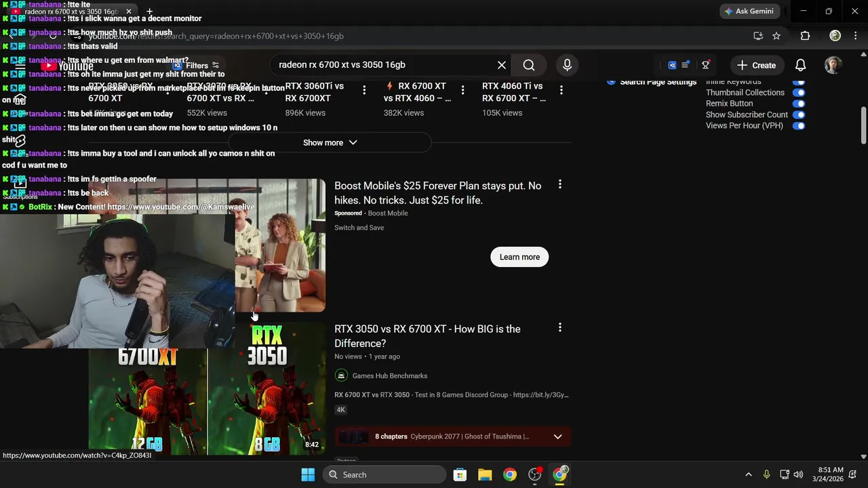Open the search Filters menu

(197, 66)
